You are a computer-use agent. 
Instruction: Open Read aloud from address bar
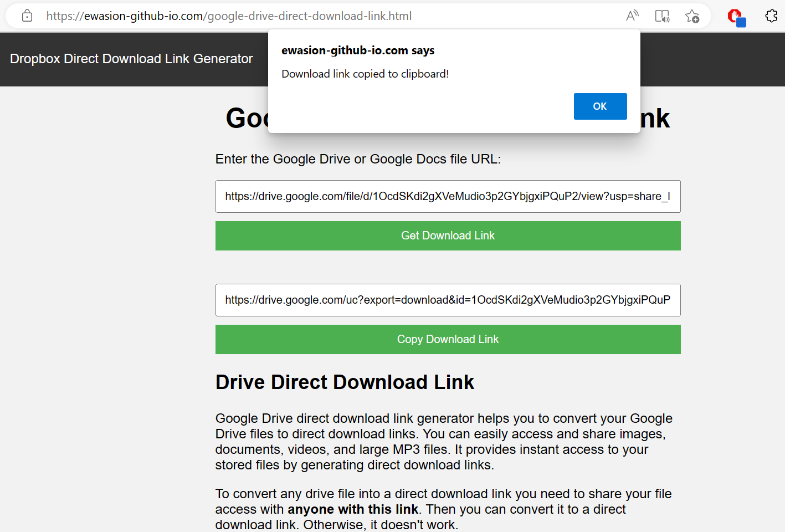coord(632,16)
